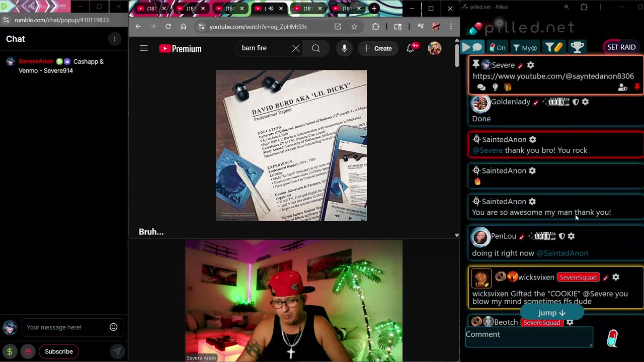Open Pilled window three-dot menu
The width and height of the screenshot is (644, 362).
(x=600, y=7)
